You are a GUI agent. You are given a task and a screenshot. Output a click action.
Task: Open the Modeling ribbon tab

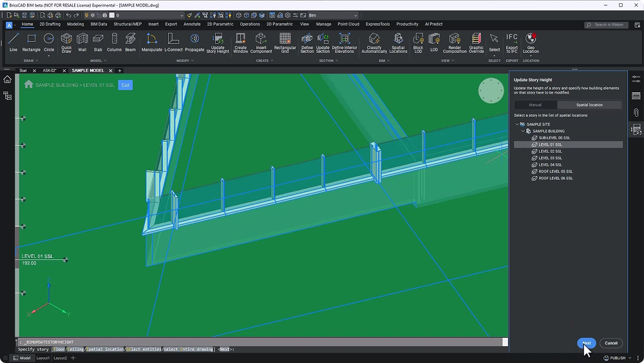pyautogui.click(x=75, y=25)
